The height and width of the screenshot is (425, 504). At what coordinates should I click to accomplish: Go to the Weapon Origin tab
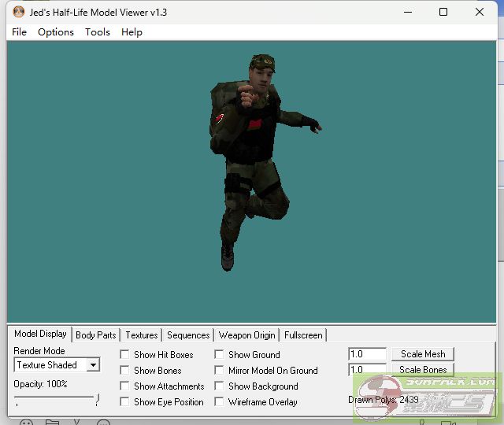click(246, 335)
